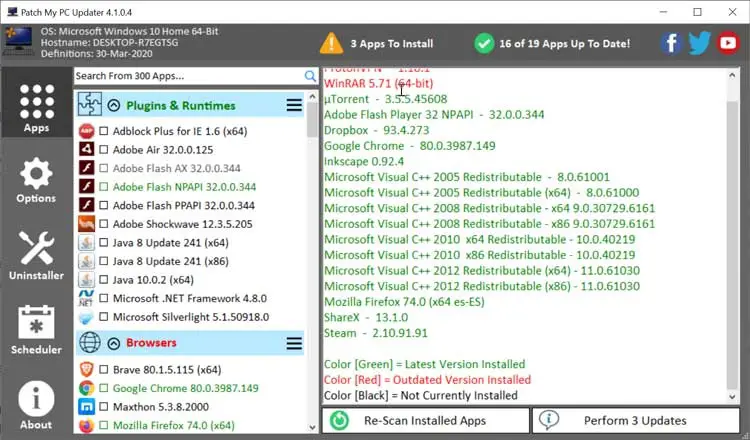750x440 pixels.
Task: Click the Google Chrome icon
Action: pyautogui.click(x=87, y=388)
